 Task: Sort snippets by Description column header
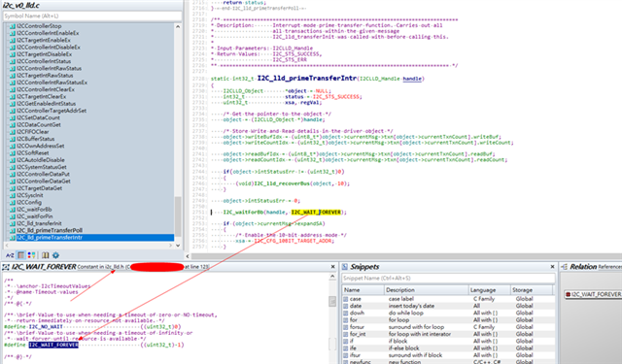427,290
